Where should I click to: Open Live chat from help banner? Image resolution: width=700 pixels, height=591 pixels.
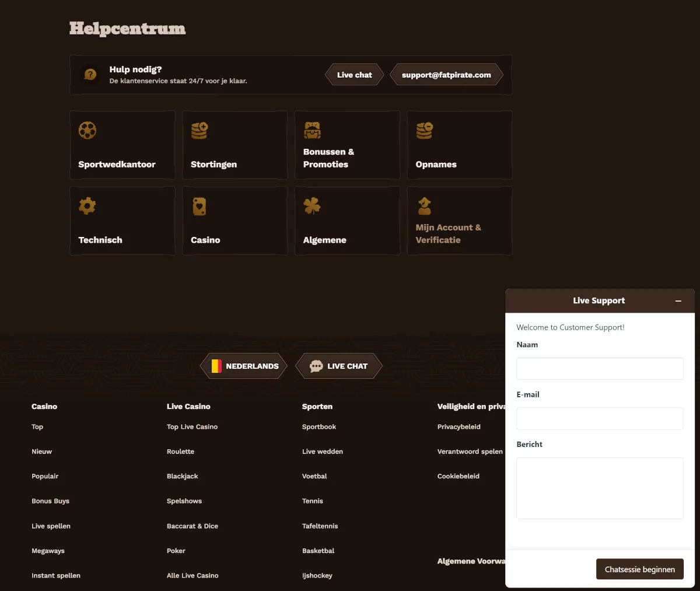(355, 75)
